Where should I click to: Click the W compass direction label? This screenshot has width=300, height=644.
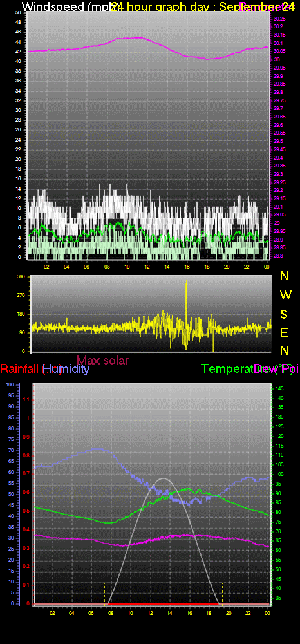click(x=285, y=295)
